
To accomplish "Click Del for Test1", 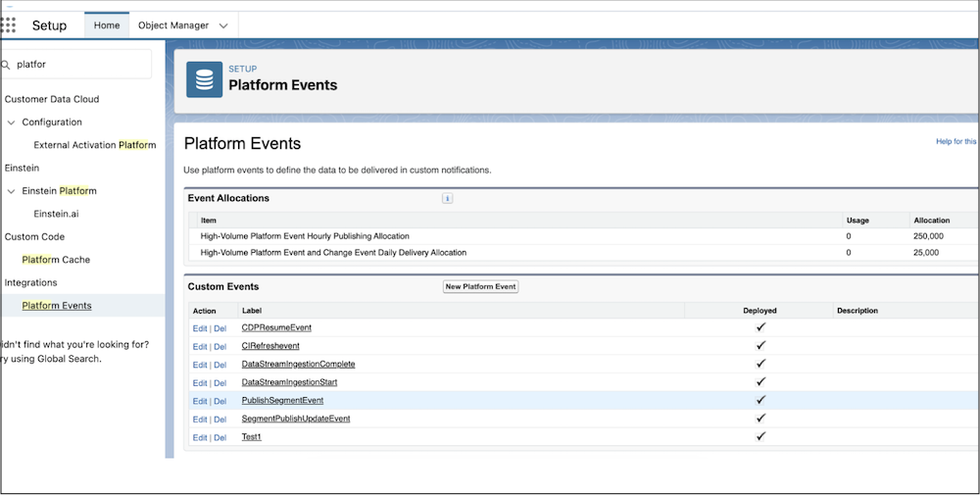I will coord(220,437).
